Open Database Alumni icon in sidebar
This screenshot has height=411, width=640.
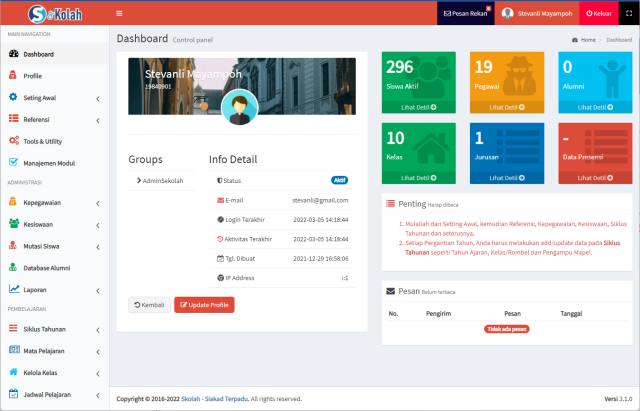click(13, 268)
